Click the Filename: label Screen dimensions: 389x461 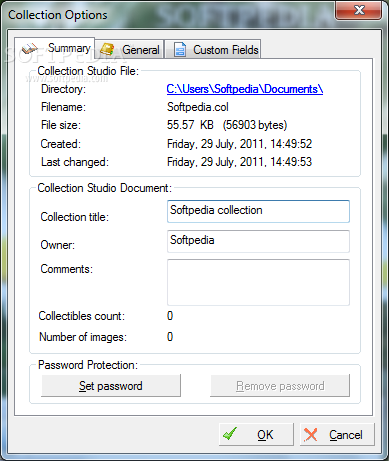63,107
